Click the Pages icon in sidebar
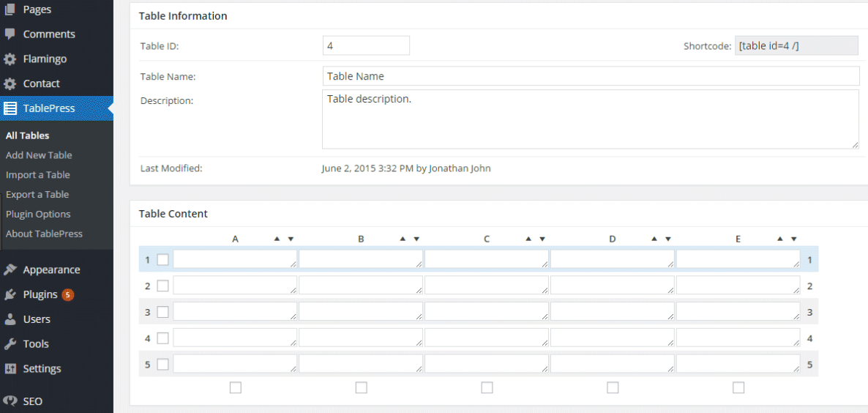Screen dimensions: 868x413 (x=10, y=10)
